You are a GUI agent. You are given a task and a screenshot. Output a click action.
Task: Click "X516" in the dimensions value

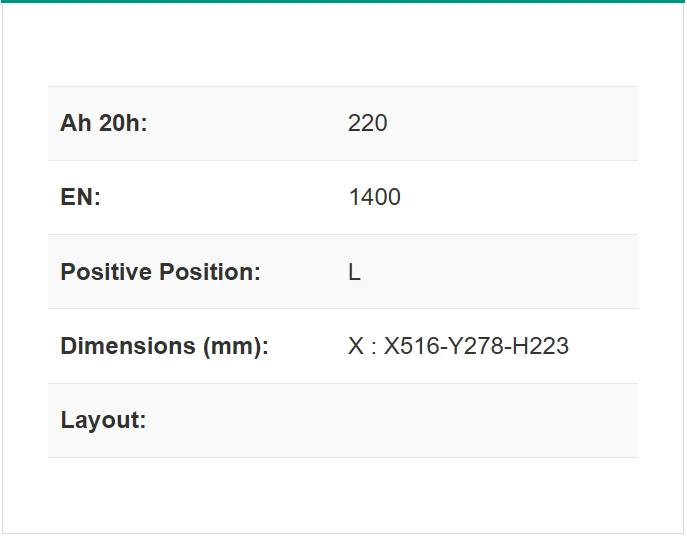[x=406, y=346]
